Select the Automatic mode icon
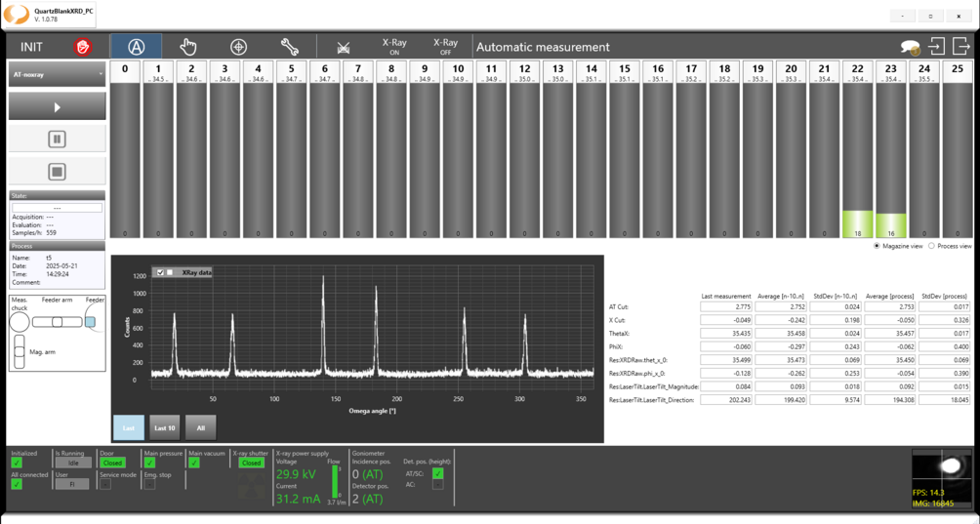The width and height of the screenshot is (980, 524). pyautogui.click(x=136, y=47)
